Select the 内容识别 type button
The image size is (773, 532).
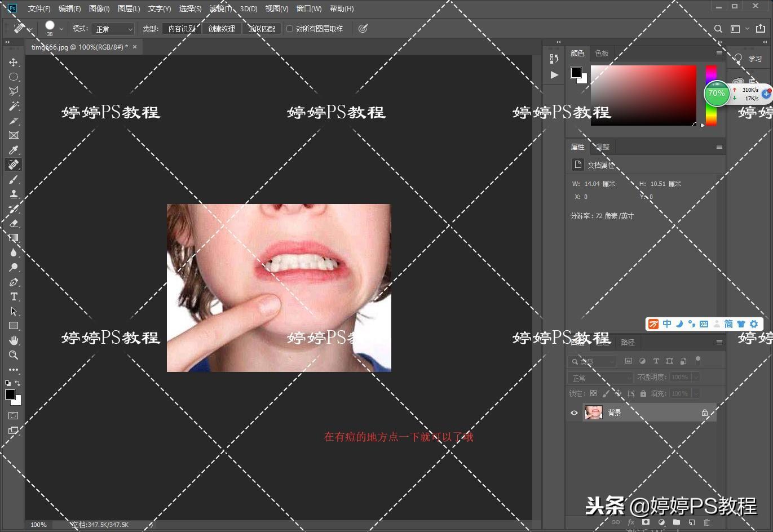182,29
